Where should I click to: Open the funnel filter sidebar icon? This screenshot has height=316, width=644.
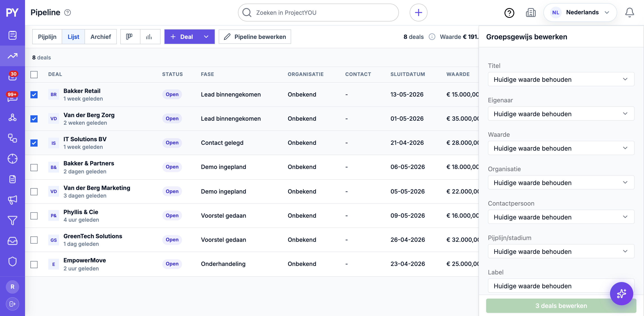coord(12,220)
